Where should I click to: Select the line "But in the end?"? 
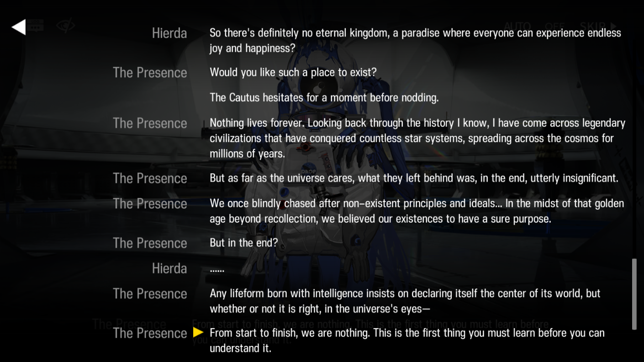tap(243, 243)
